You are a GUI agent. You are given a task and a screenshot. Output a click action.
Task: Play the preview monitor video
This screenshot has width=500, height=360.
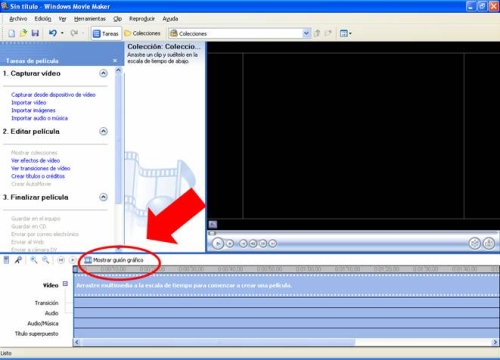(x=218, y=244)
